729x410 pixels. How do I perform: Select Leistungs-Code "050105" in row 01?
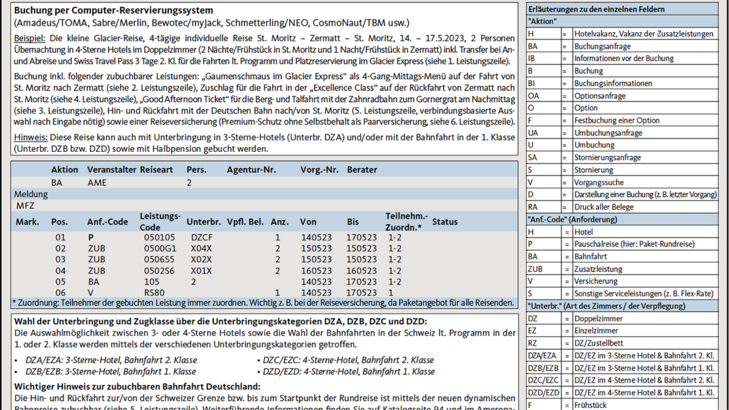tap(159, 238)
